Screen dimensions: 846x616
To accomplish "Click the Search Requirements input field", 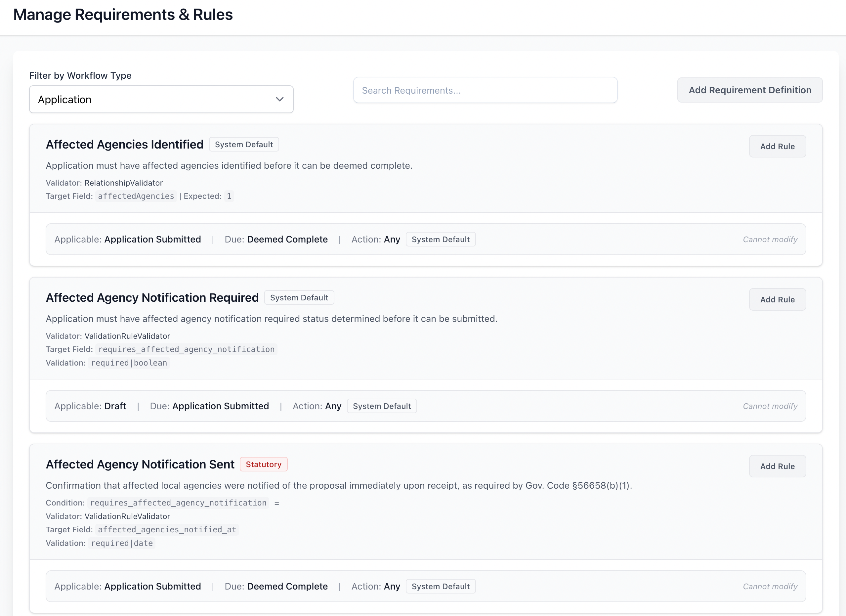I will [x=485, y=90].
